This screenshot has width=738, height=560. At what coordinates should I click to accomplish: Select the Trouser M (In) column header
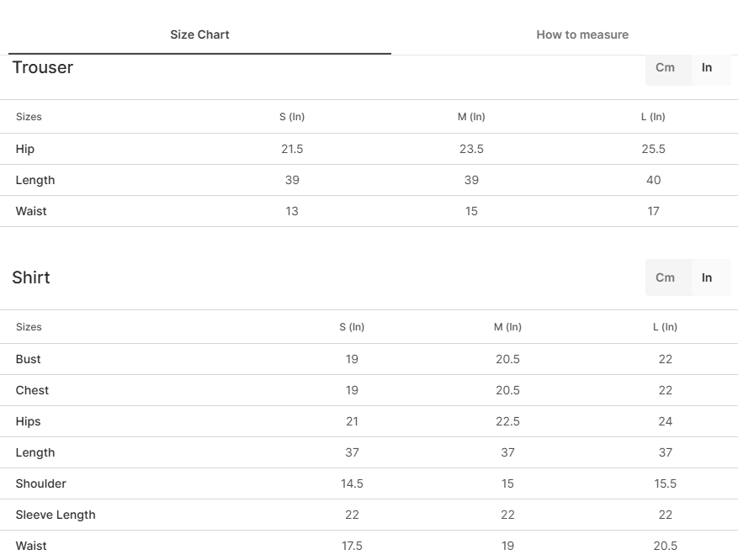pos(471,117)
